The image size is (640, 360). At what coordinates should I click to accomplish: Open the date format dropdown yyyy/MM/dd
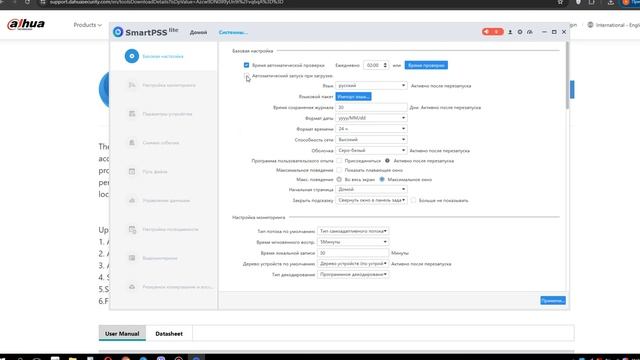coord(371,118)
